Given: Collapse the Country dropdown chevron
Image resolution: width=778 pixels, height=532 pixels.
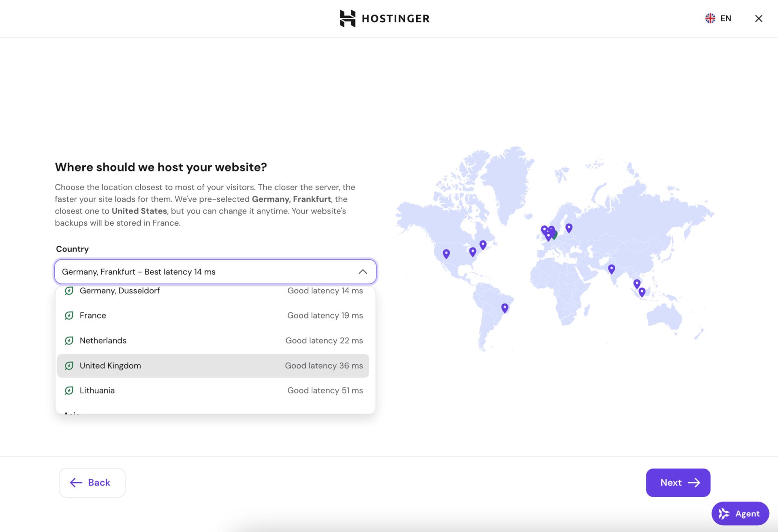Looking at the screenshot, I should coord(363,271).
